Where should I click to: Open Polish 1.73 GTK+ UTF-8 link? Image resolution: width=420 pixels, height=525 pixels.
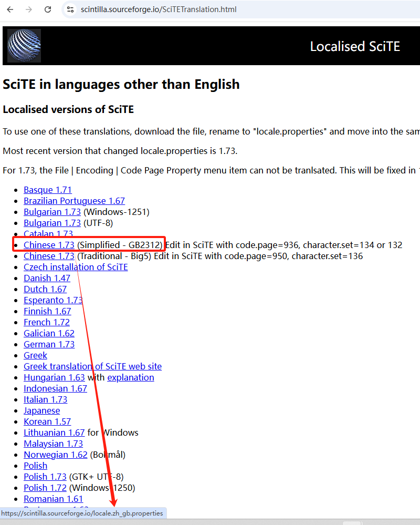click(45, 477)
